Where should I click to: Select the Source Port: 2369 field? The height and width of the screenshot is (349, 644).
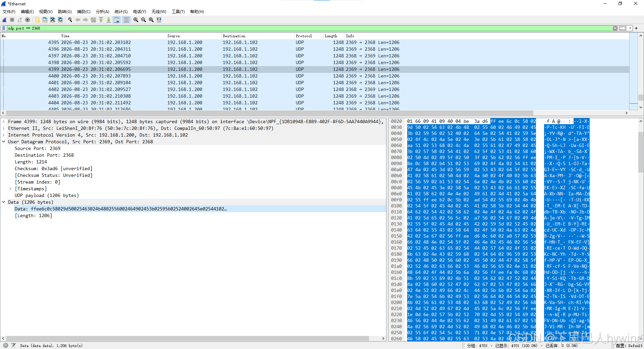point(38,148)
